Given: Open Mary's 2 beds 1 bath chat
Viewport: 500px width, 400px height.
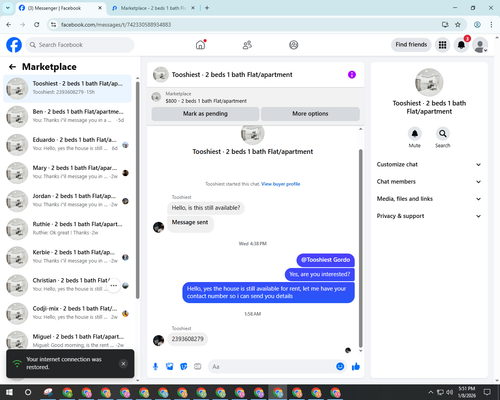Looking at the screenshot, I should pos(68,173).
